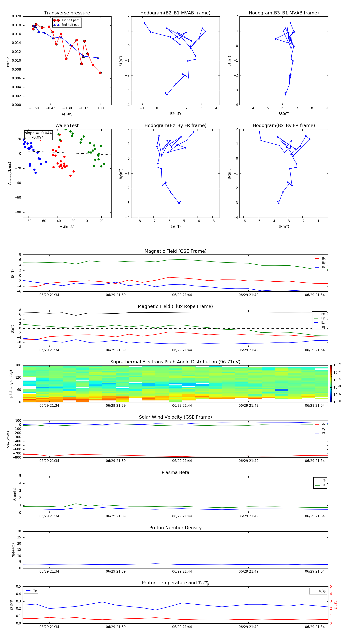Click the "Proton Number Density" title

coord(175,528)
